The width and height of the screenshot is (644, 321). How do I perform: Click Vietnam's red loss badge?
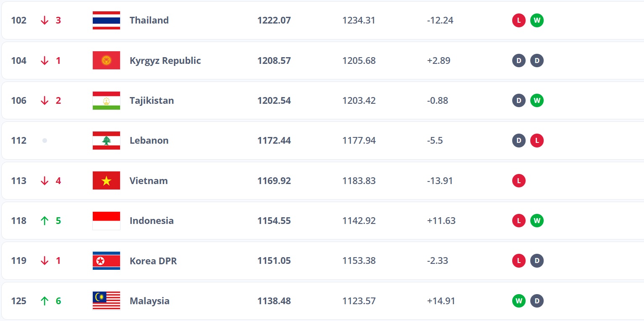(518, 181)
